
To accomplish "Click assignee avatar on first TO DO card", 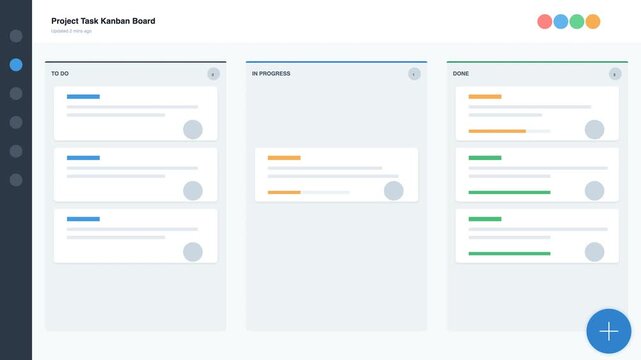I will coord(193,130).
